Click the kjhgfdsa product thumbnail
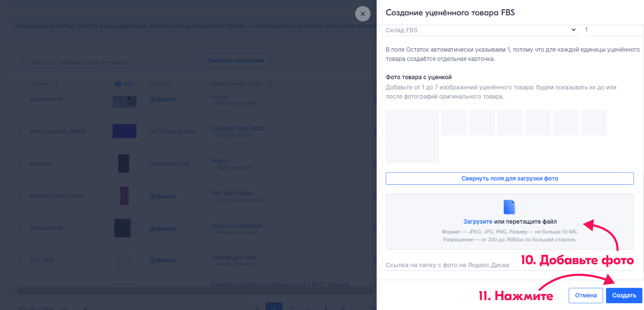Screen dimensions: 644x310 pos(123,163)
